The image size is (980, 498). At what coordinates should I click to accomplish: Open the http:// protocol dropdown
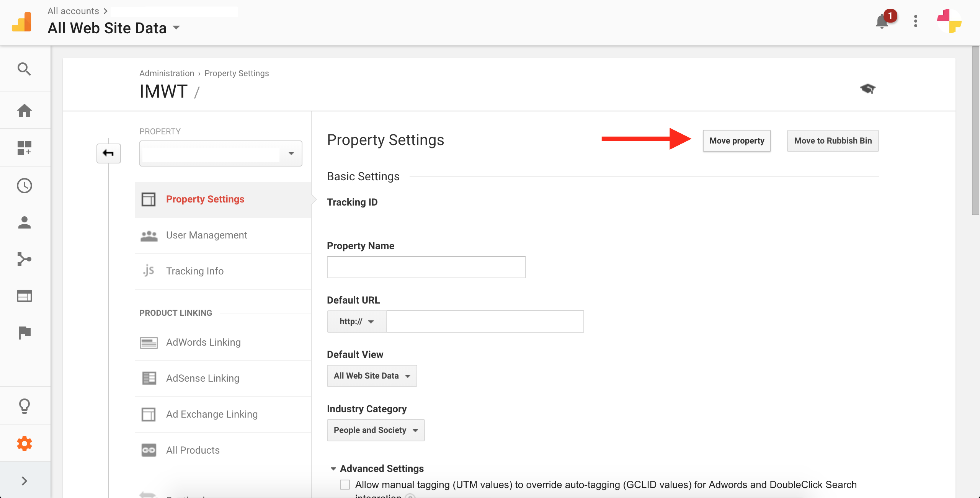[x=356, y=322]
